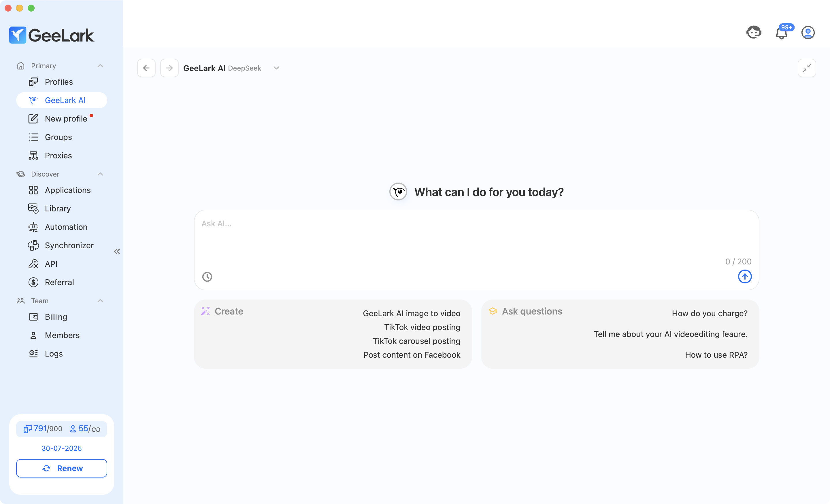Go back with the left arrow button
Image resolution: width=830 pixels, height=504 pixels.
point(146,68)
